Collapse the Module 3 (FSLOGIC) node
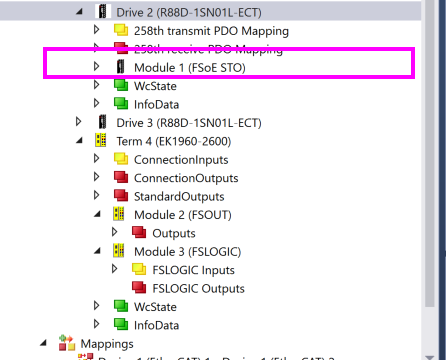The image size is (446, 360). coord(97,251)
